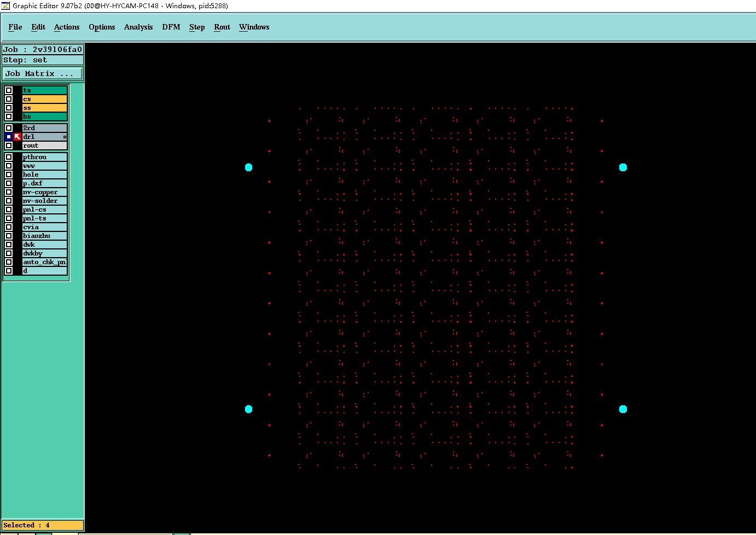Toggle display checkbox for bs layer

click(9, 117)
